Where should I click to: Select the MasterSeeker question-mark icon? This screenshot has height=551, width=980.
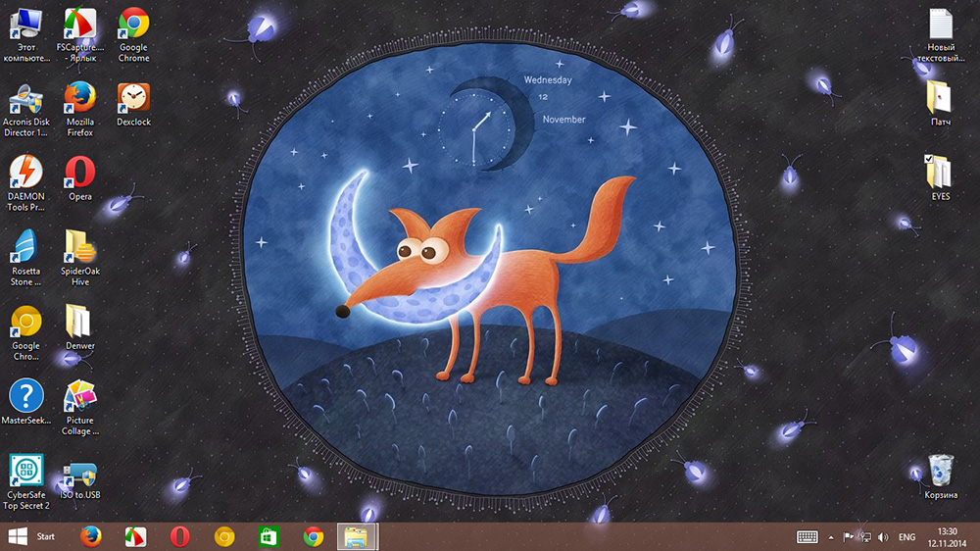[25, 402]
